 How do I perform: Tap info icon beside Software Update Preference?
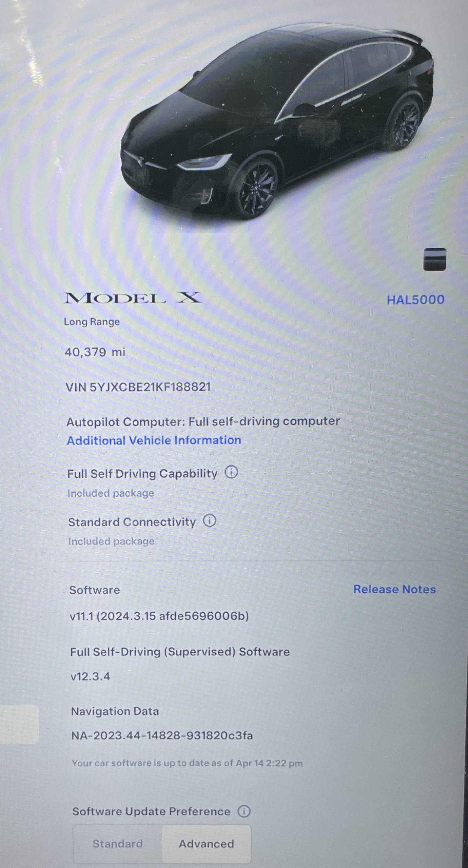coord(244,811)
